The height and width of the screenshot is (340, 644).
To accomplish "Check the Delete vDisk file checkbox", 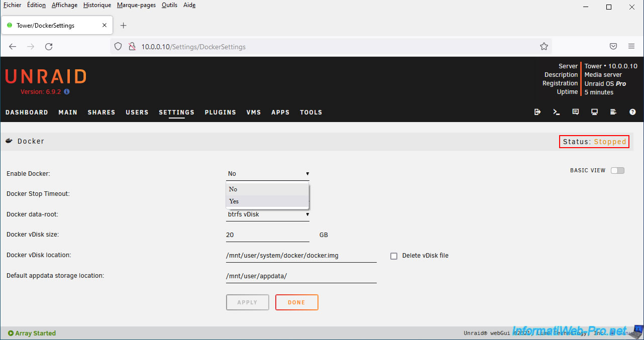I will [394, 256].
